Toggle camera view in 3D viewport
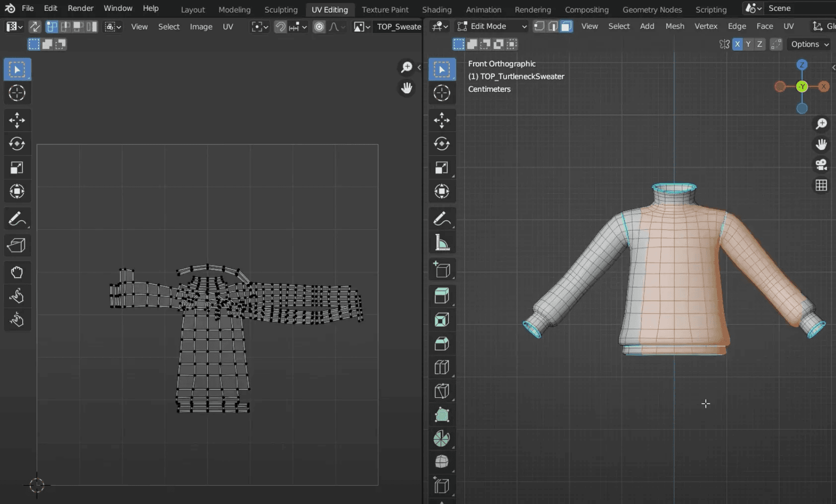The image size is (836, 504). point(821,165)
